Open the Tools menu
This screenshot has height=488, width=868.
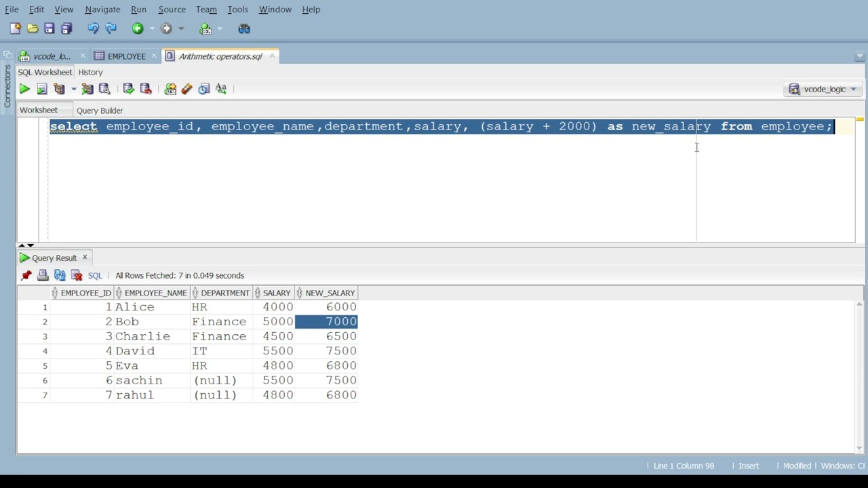237,9
